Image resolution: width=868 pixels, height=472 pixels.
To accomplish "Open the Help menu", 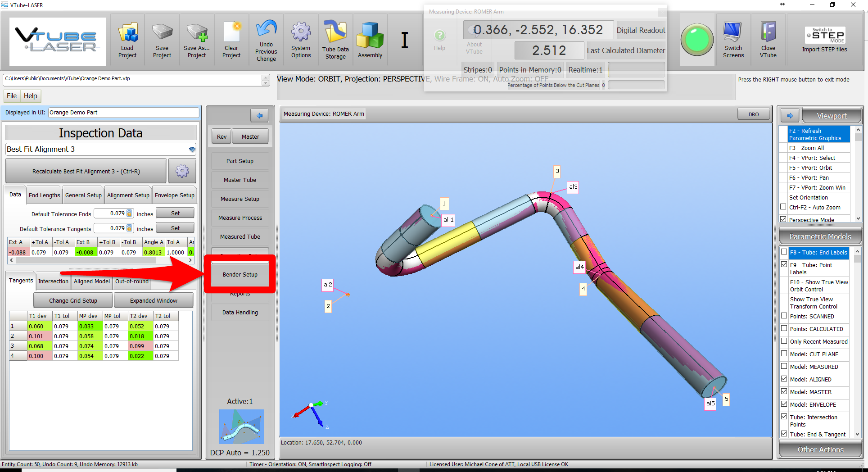I will click(31, 95).
